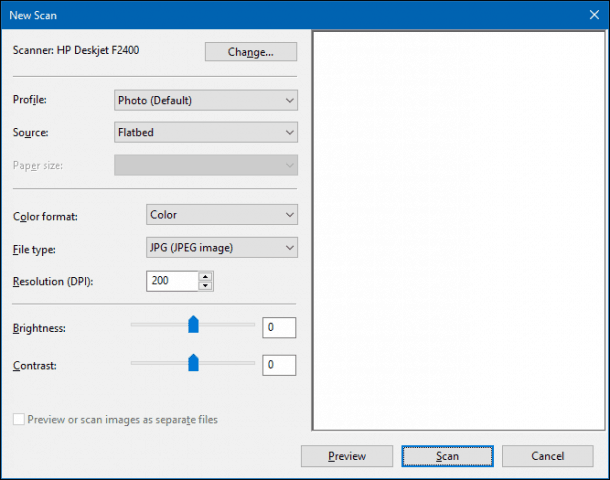This screenshot has height=480, width=610.
Task: Cancel the New Scan dialog
Action: 547,456
